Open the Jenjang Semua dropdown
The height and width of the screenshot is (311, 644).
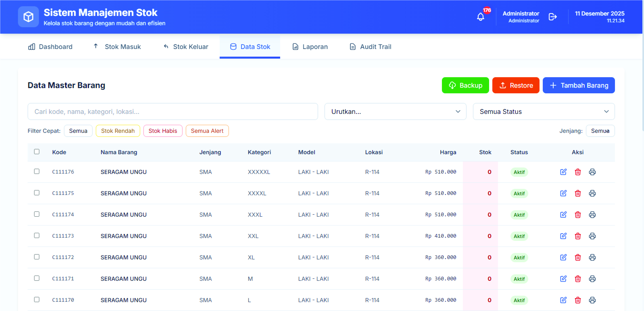pyautogui.click(x=600, y=131)
